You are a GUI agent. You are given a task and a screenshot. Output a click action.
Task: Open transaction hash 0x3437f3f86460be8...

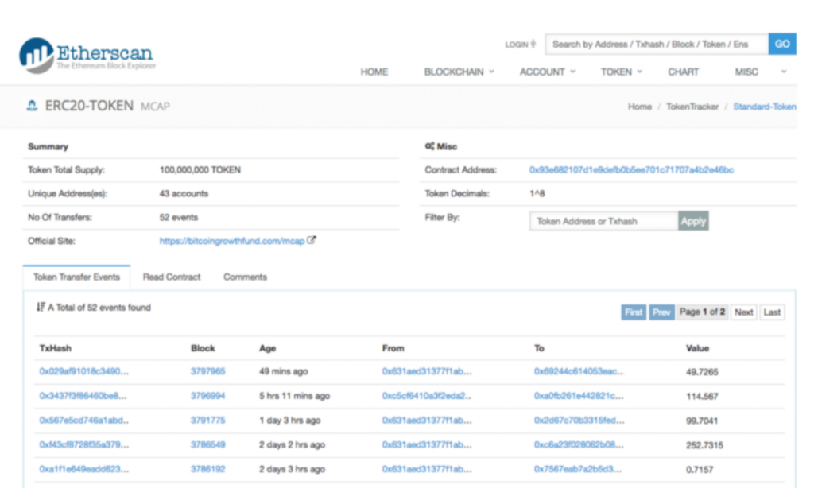83,396
